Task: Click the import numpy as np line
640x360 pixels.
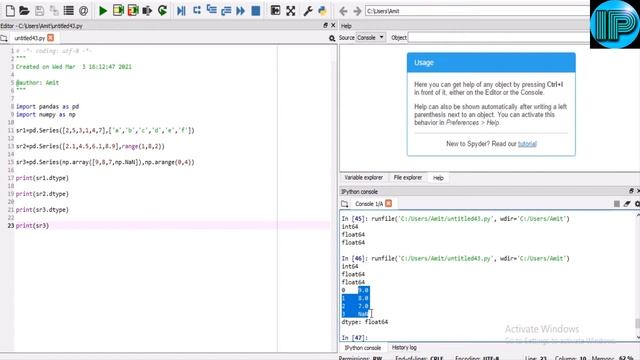Action: tap(46, 115)
